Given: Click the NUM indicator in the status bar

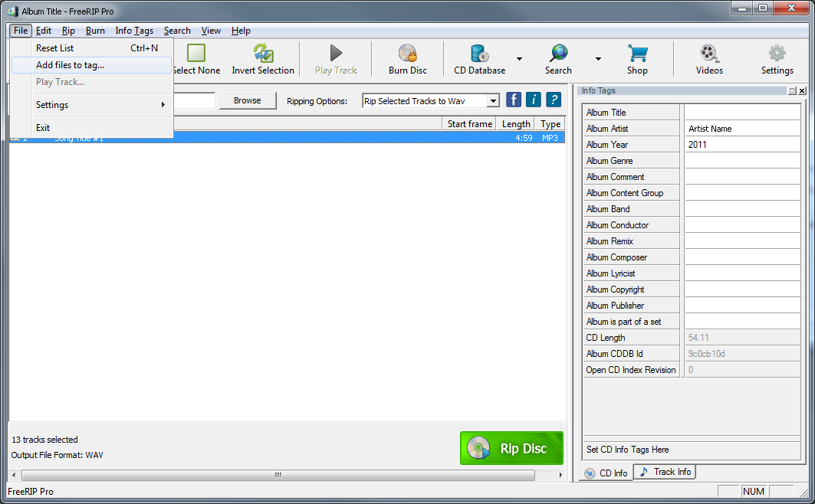Looking at the screenshot, I should coord(754,491).
